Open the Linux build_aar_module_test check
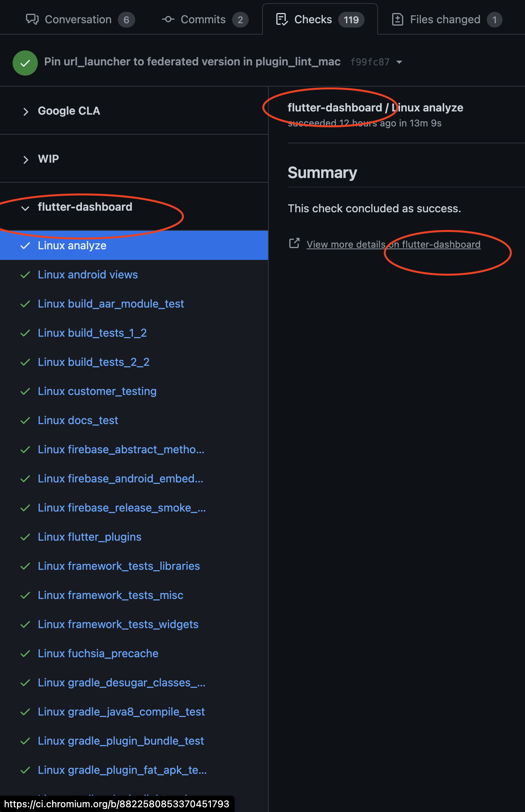Screen dimensions: 525x812 111,304
